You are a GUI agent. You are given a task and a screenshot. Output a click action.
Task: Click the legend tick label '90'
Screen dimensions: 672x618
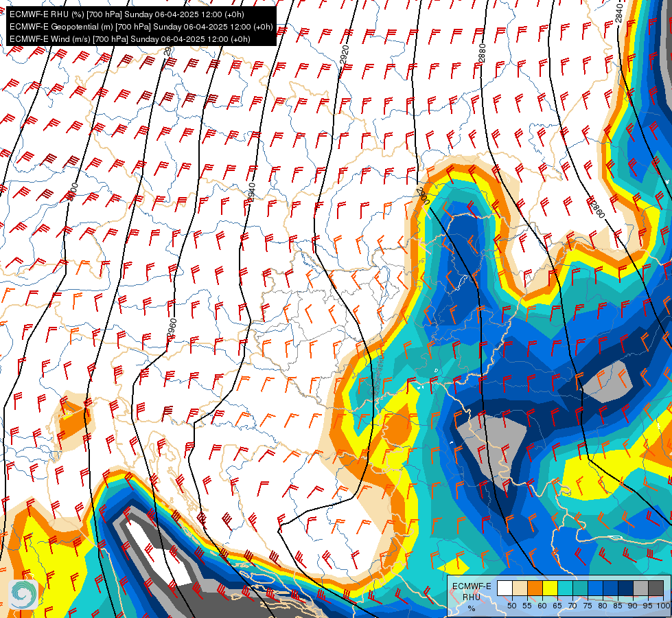click(x=633, y=606)
